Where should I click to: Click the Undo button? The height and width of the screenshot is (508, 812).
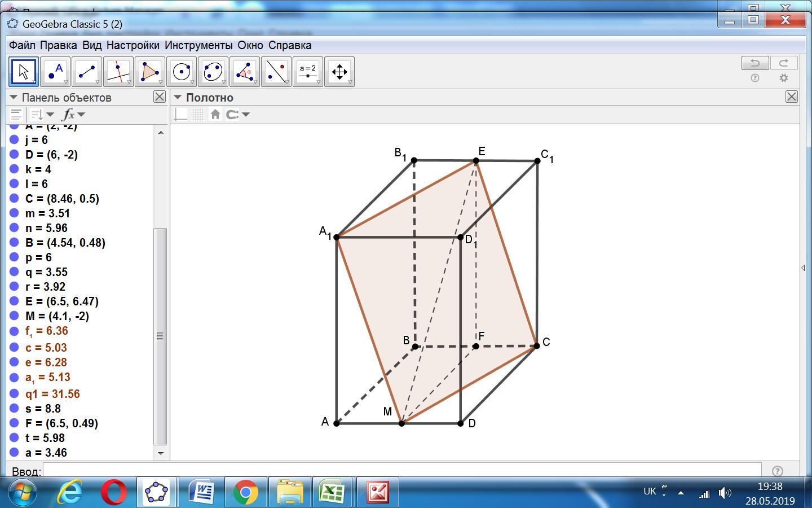pos(755,63)
